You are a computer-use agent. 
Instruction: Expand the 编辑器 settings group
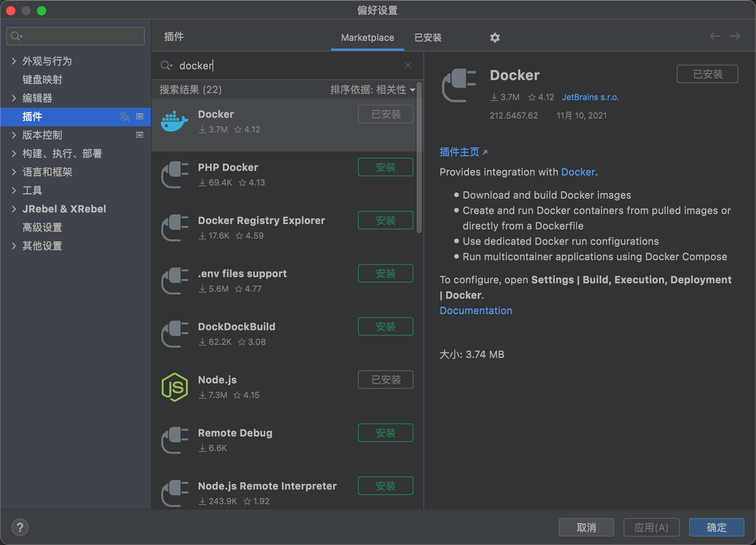click(14, 98)
